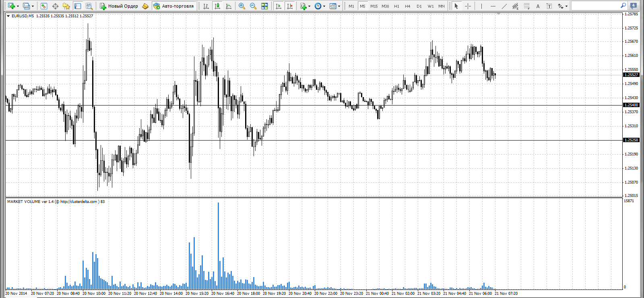The height and width of the screenshot is (298, 644).
Task: Click the search magnifier icon
Action: coord(623,6)
